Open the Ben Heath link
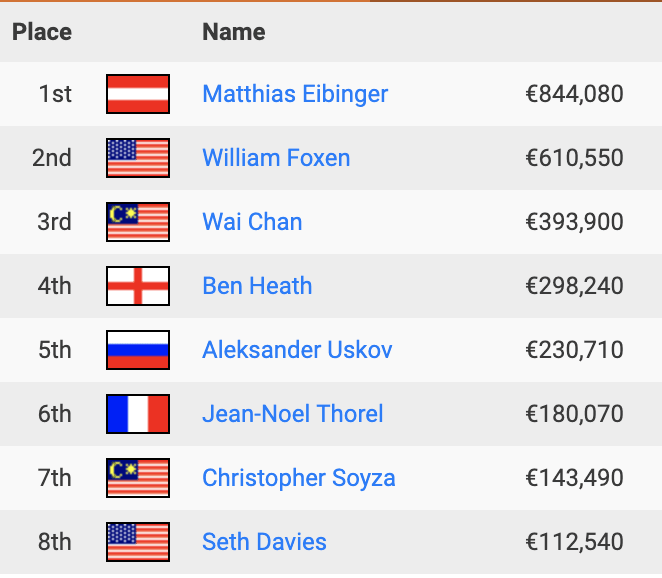Viewport: 662px width, 578px height. point(257,286)
